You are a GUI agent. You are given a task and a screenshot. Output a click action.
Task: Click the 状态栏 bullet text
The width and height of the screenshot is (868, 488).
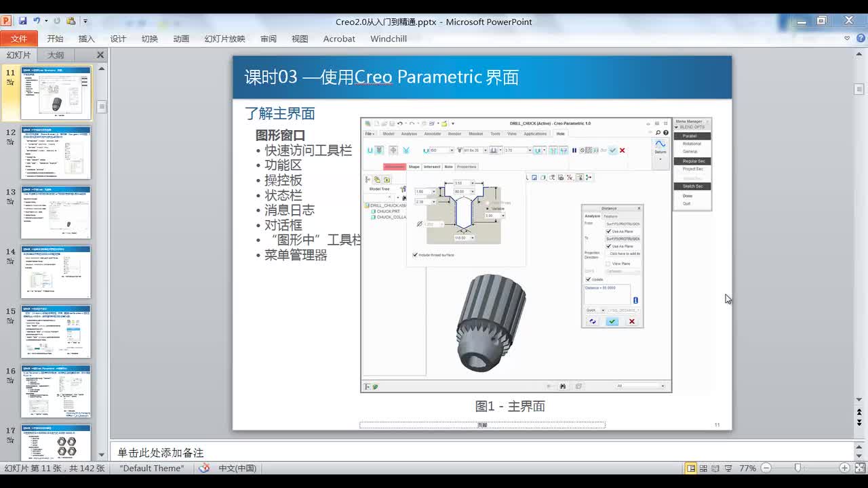[283, 195]
